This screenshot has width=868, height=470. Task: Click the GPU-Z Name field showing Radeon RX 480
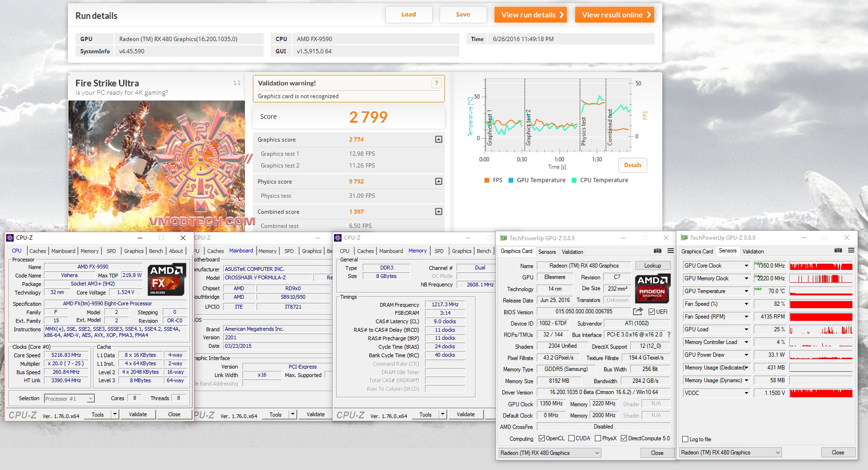click(x=584, y=266)
